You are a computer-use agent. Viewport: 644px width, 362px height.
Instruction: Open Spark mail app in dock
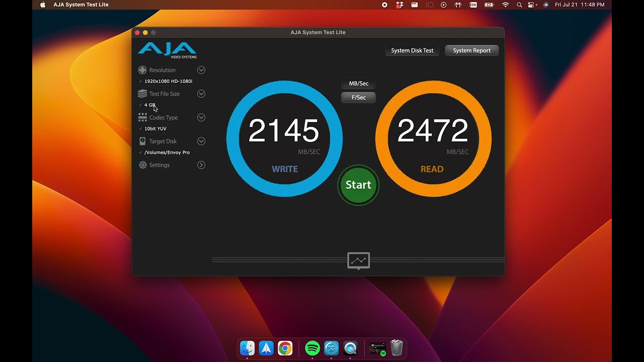[x=266, y=348]
